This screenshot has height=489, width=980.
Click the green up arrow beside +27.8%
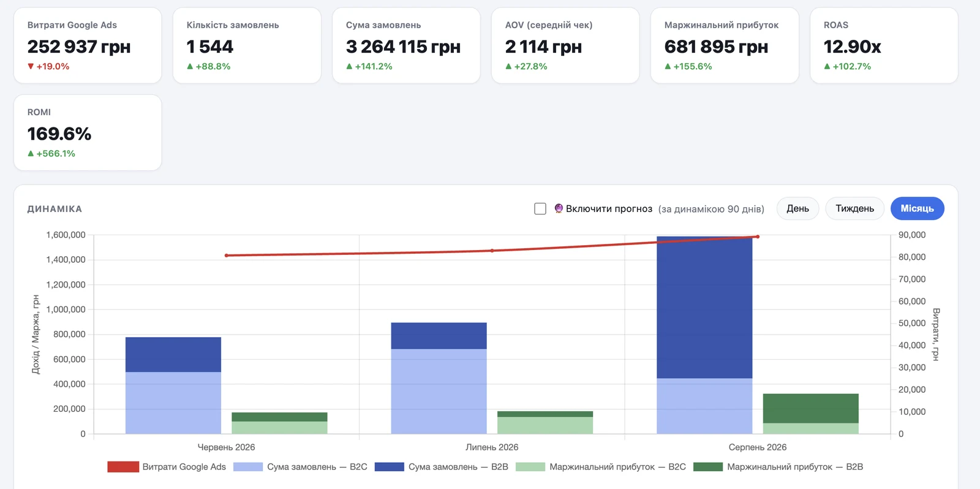point(508,66)
